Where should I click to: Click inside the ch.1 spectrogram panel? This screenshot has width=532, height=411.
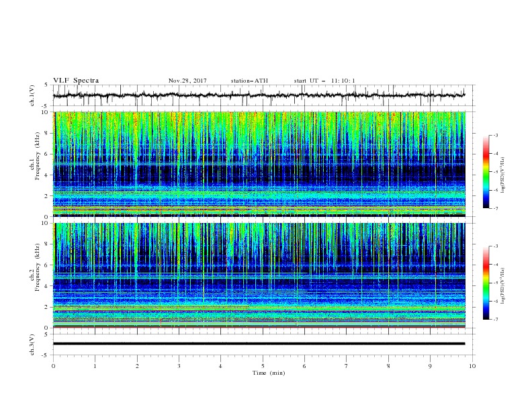[259, 164]
